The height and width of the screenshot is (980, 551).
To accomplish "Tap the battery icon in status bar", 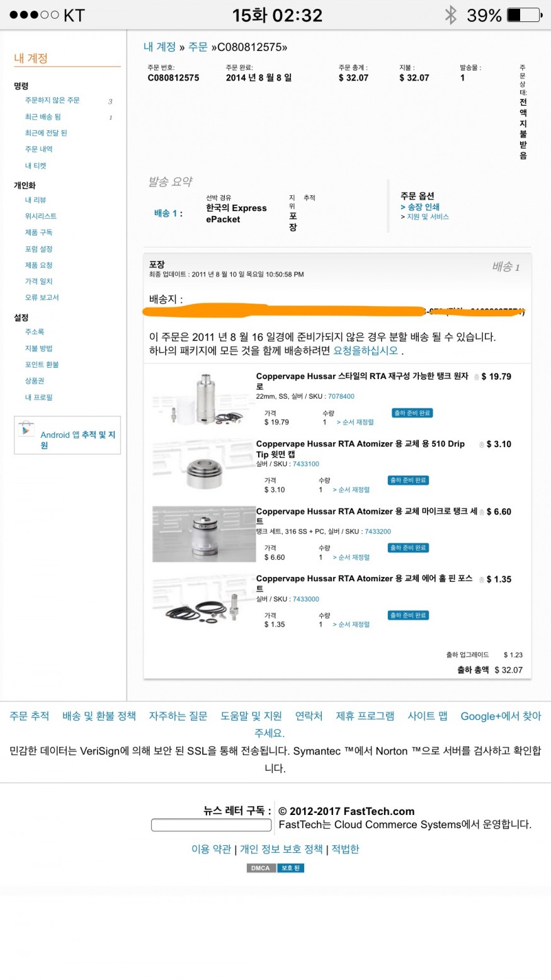I will coord(525,15).
